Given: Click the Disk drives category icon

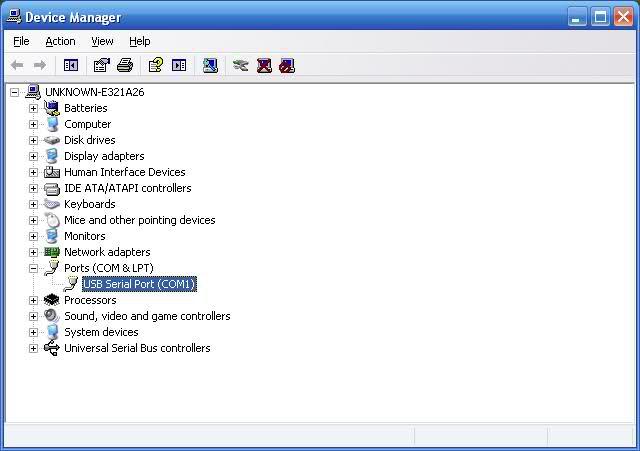Looking at the screenshot, I should click(x=52, y=140).
